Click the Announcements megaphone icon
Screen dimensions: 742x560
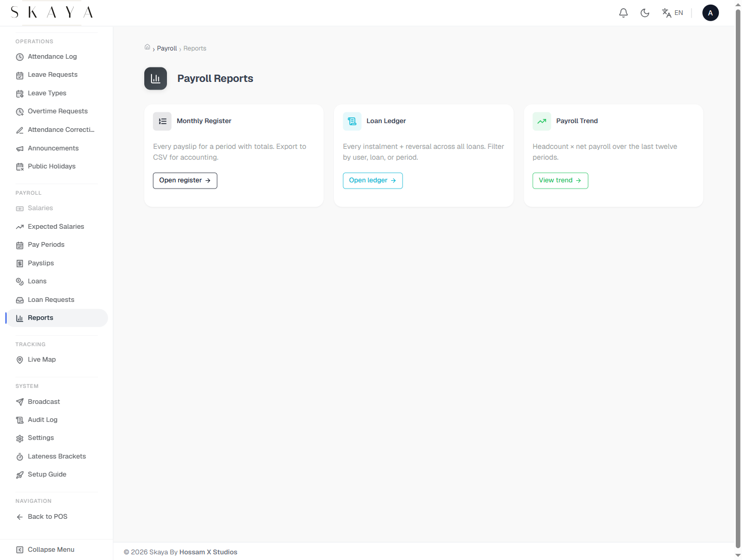click(20, 149)
